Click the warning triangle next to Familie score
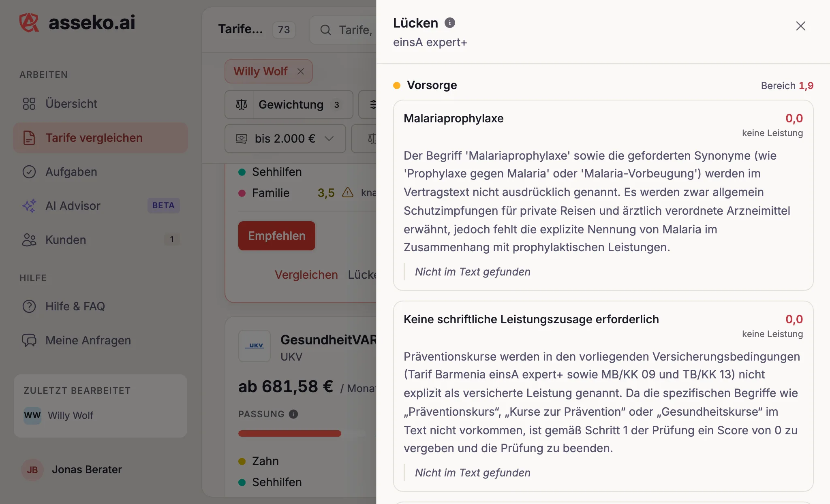This screenshot has height=504, width=830. (348, 192)
